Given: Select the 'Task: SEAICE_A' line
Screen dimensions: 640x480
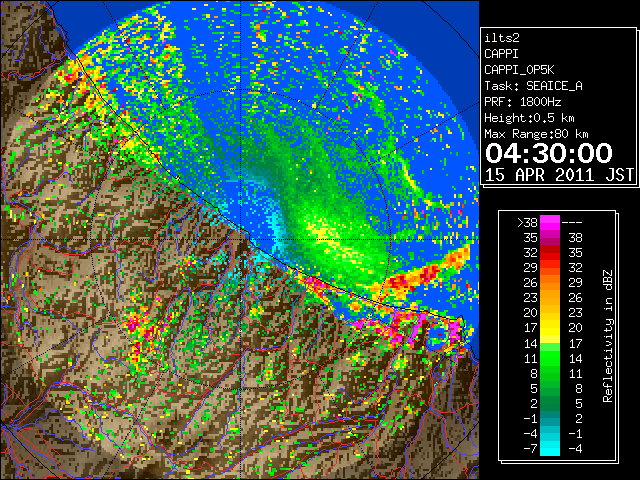Looking at the screenshot, I should pos(533,86).
